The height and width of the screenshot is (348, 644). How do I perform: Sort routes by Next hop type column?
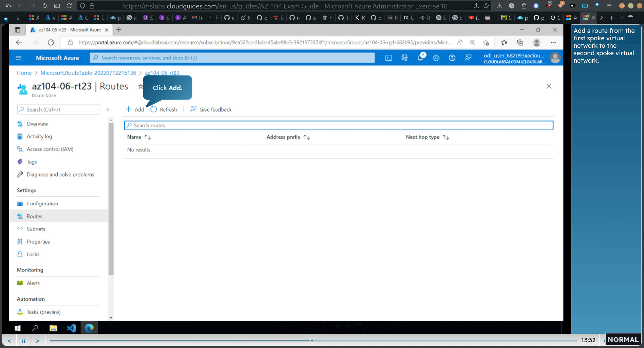click(x=427, y=137)
